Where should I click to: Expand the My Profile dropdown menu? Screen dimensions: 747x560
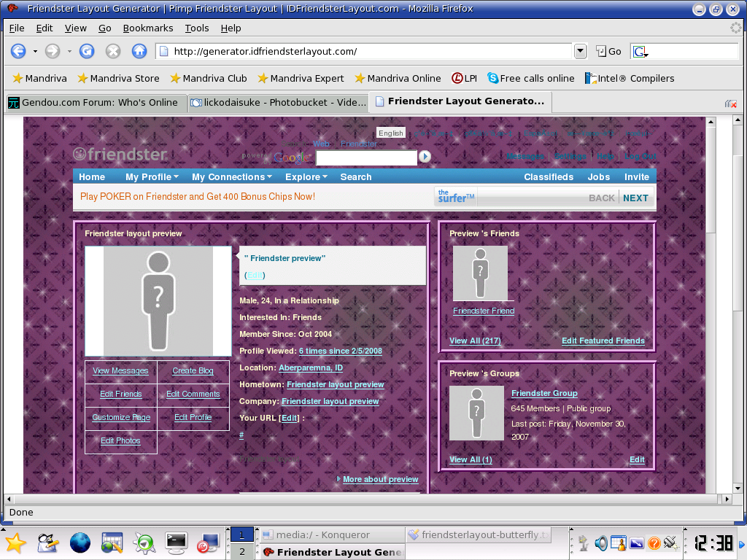coord(152,176)
